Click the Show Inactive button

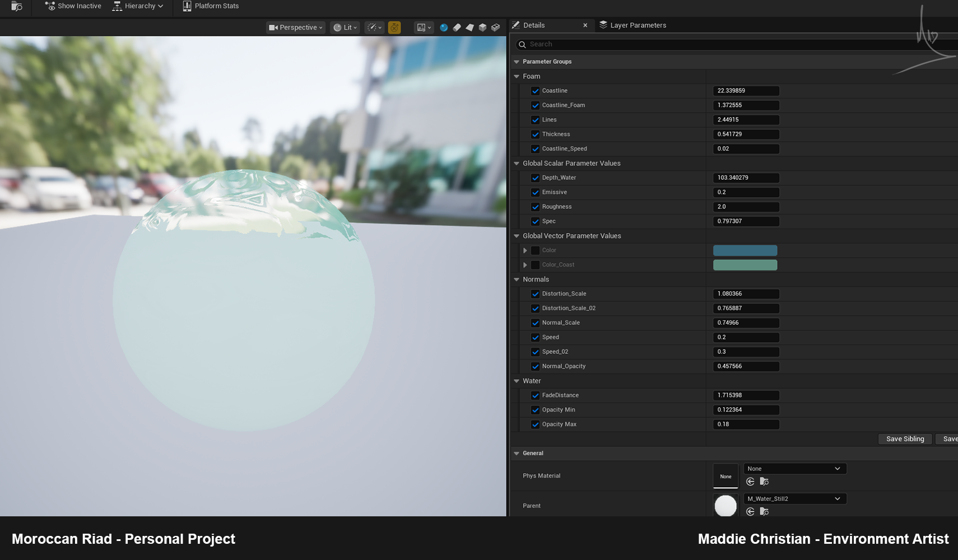tap(73, 6)
